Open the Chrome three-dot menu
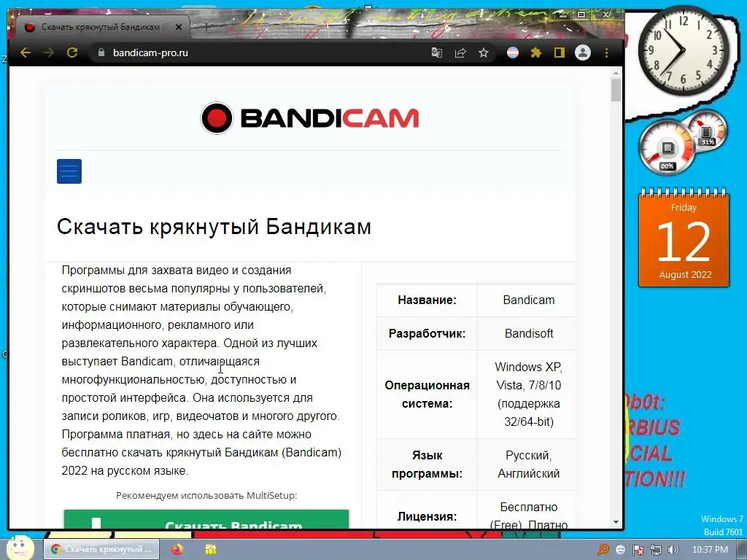This screenshot has width=747, height=560. [606, 52]
